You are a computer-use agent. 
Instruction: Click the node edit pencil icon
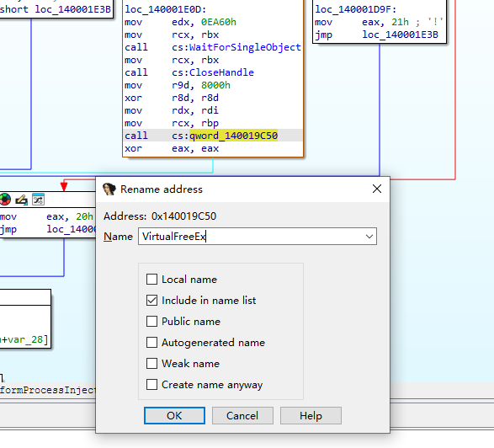point(21,200)
